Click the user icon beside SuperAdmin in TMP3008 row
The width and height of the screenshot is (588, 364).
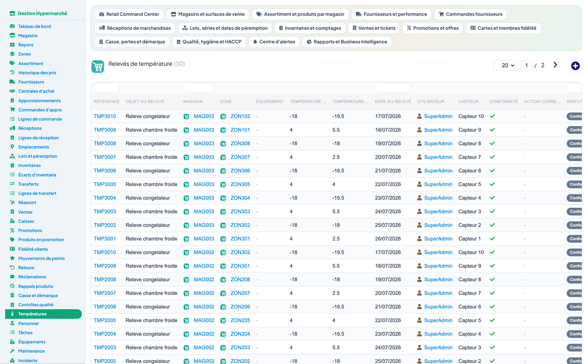click(419, 144)
